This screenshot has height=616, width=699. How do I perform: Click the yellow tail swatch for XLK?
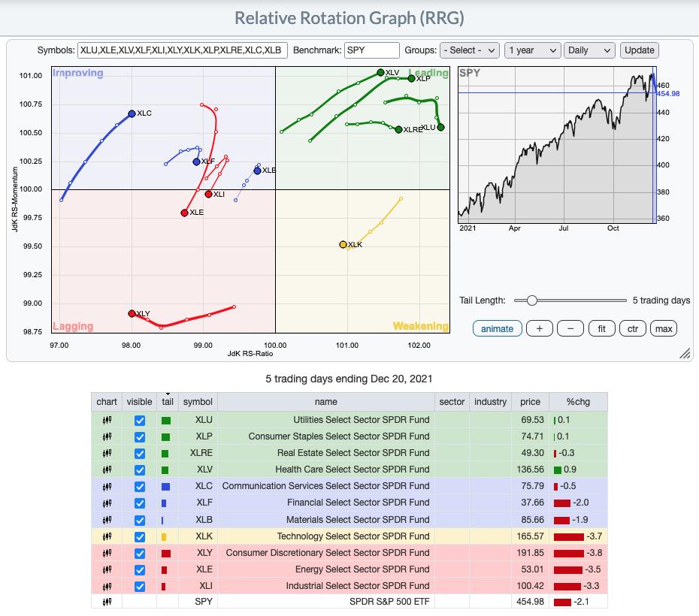[164, 537]
